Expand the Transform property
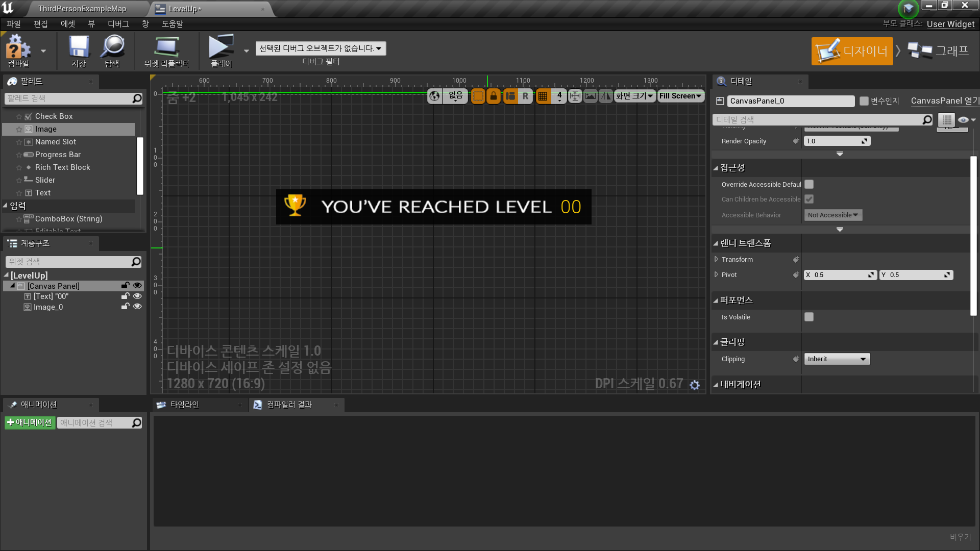This screenshot has height=551, width=980. coord(716,259)
